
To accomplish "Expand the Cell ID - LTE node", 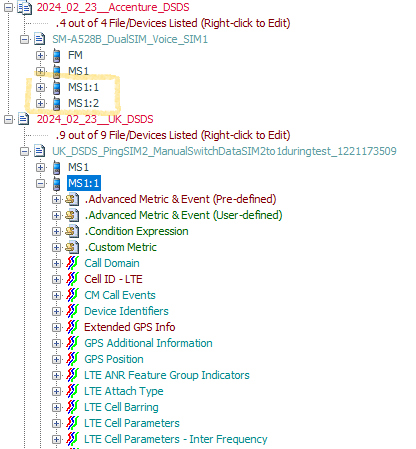I will 56,279.
